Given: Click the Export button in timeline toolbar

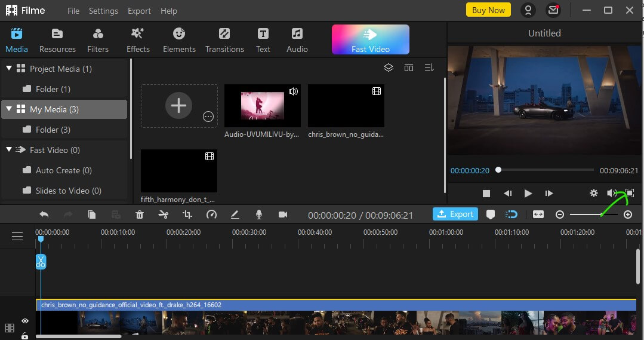Looking at the screenshot, I should pos(455,214).
